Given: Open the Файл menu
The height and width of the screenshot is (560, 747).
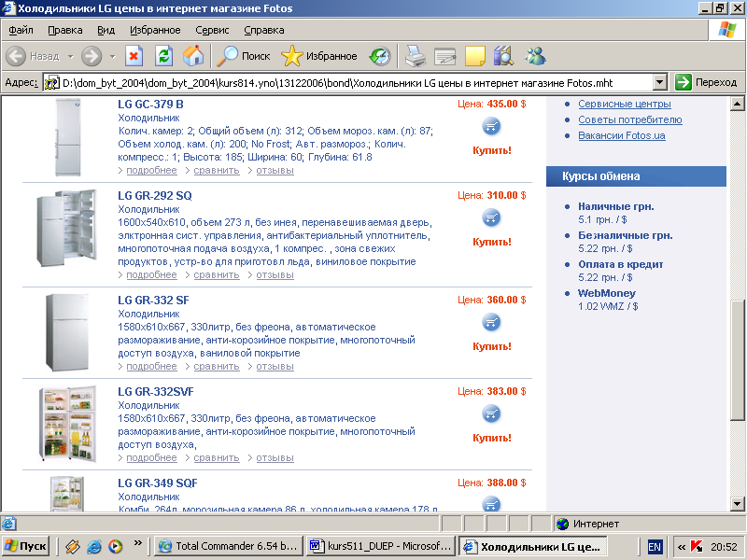Looking at the screenshot, I should [x=21, y=30].
